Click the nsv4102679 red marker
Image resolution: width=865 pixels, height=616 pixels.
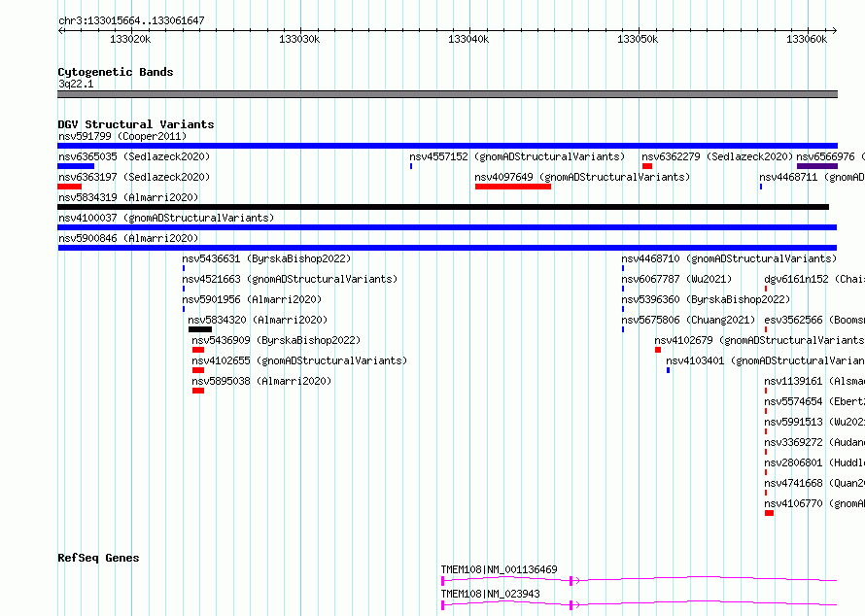click(658, 350)
